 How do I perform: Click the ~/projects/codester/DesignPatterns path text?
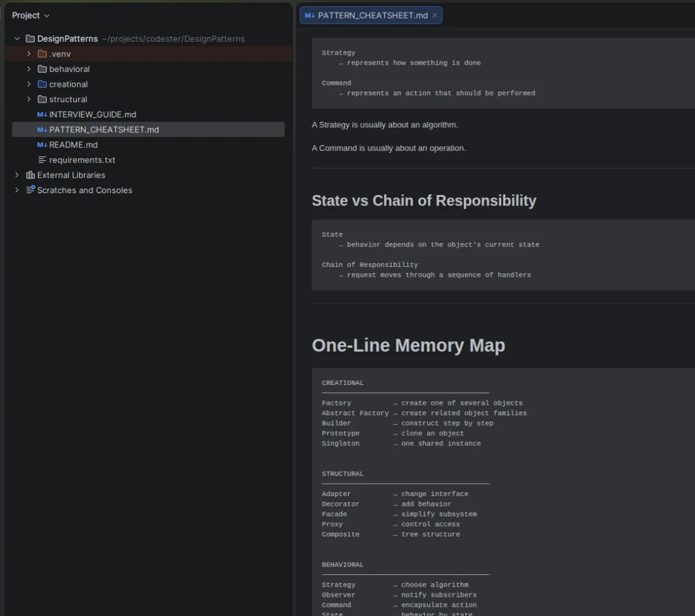point(173,38)
